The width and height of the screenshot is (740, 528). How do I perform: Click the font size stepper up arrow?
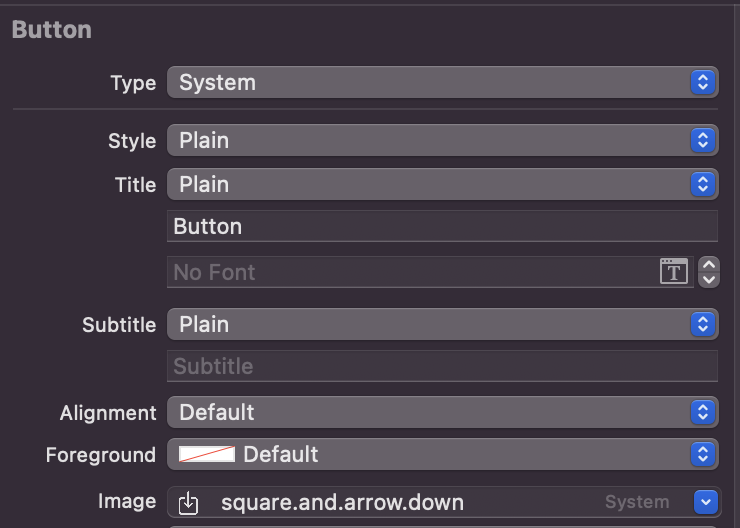click(709, 265)
